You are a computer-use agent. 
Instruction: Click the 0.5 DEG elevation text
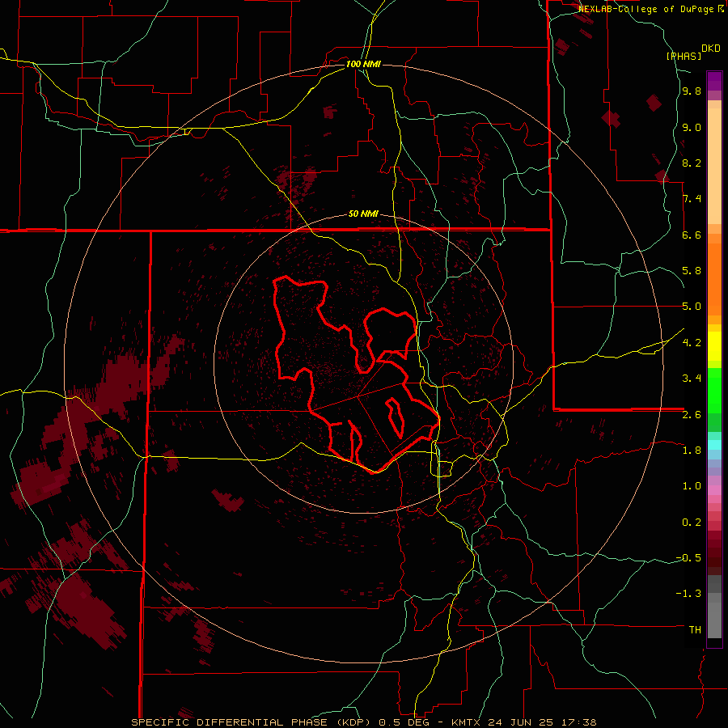click(404, 722)
